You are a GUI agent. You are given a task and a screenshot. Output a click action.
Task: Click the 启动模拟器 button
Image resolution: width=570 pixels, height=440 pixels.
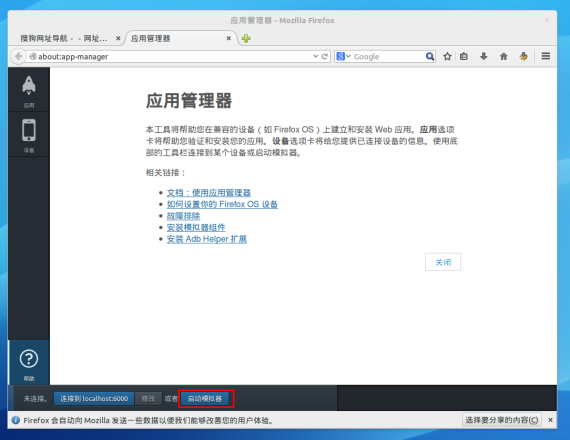(x=205, y=399)
